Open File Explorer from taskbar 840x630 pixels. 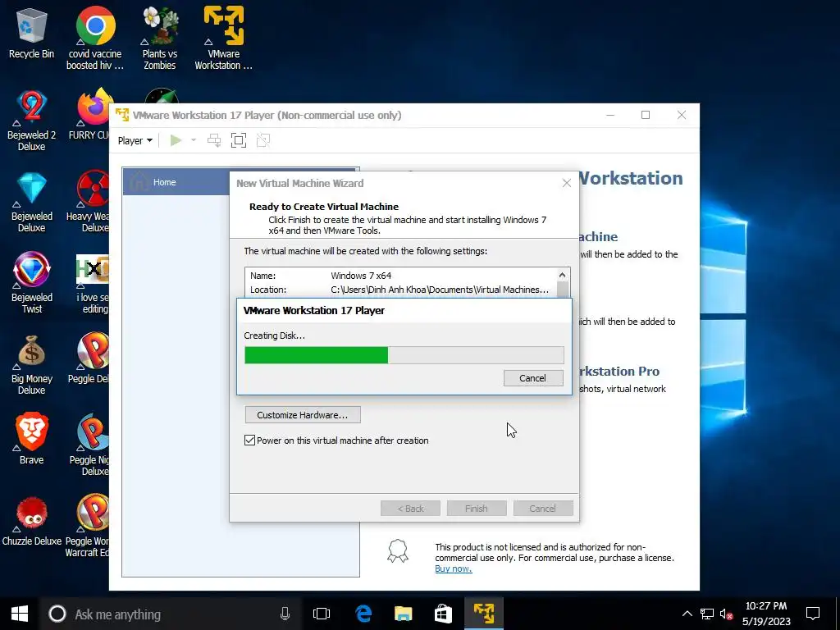click(403, 614)
